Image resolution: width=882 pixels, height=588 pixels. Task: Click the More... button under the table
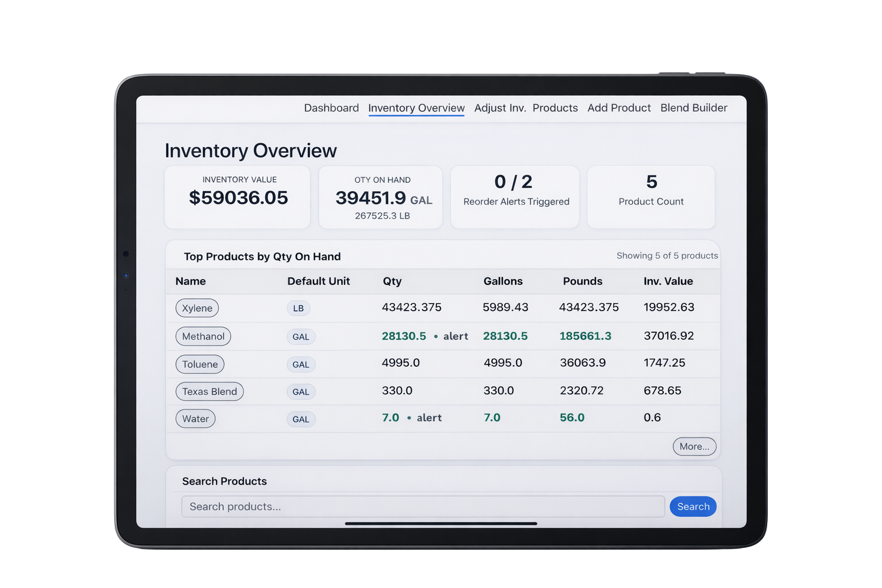(694, 446)
